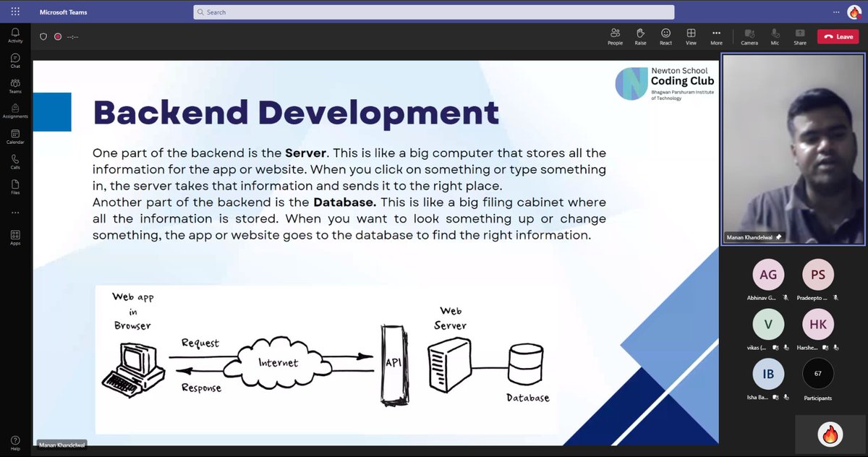
Task: Select Manan Khandelwal's video tile
Action: click(793, 150)
